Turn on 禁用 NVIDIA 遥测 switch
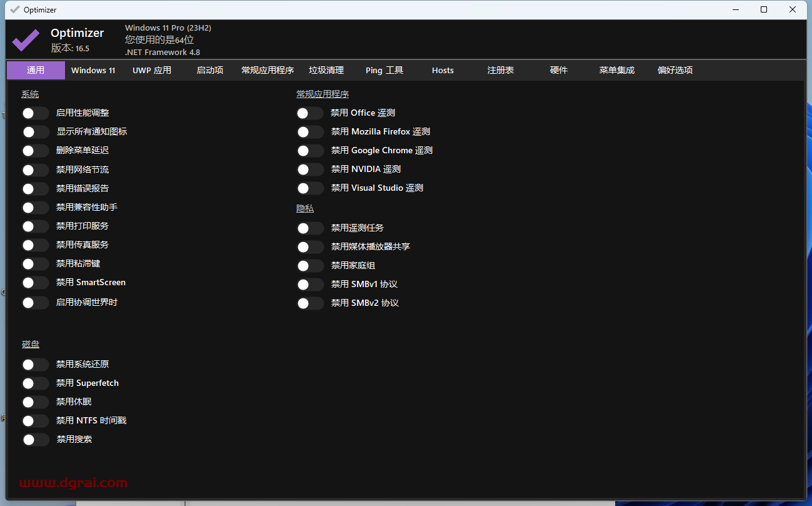The image size is (812, 506). [x=310, y=170]
